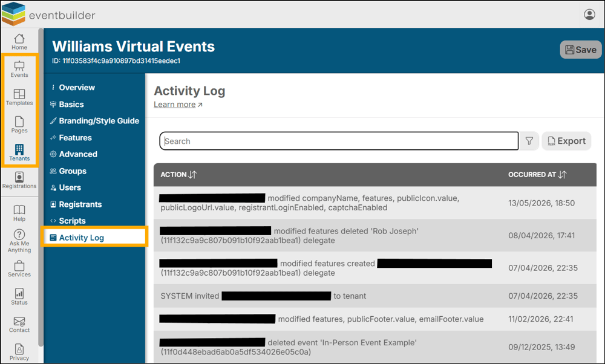Open Templates in the left sidebar
605x364 pixels.
coord(19,97)
